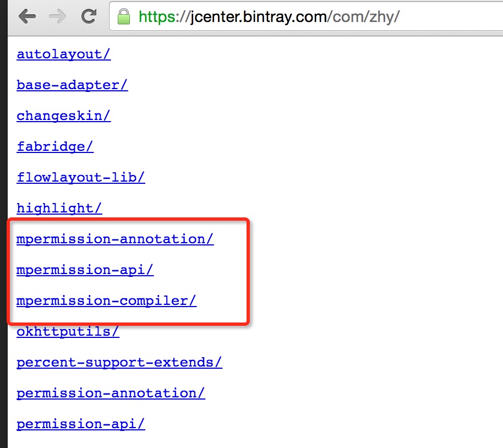Open the percent-support-extends/ directory link
503x448 pixels.
(x=119, y=362)
